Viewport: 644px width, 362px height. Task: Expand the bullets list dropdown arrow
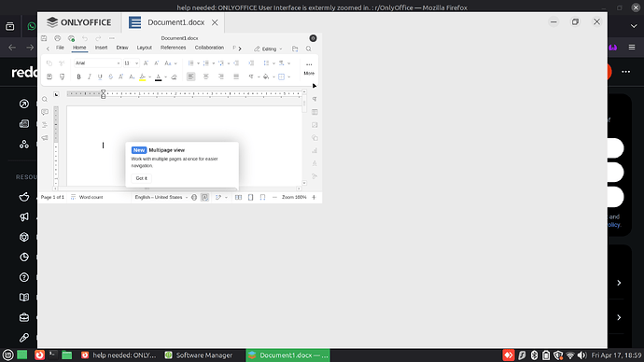198,63
